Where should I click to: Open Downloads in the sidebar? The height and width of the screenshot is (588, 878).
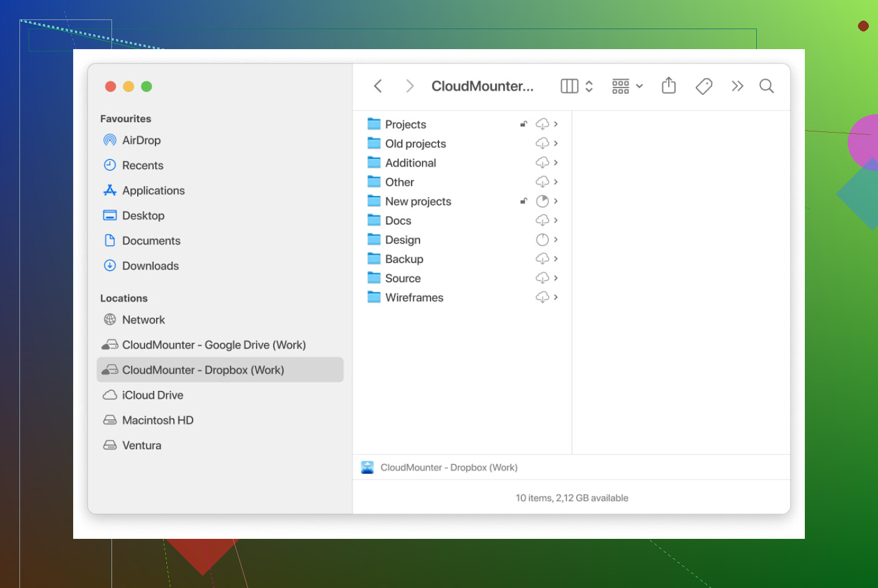tap(220, 266)
